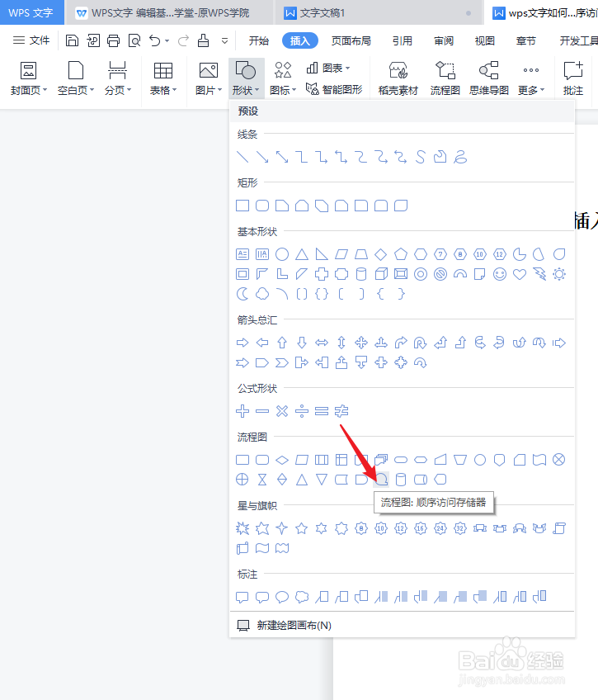Select the rounded rectangle under 矩形

point(262,206)
